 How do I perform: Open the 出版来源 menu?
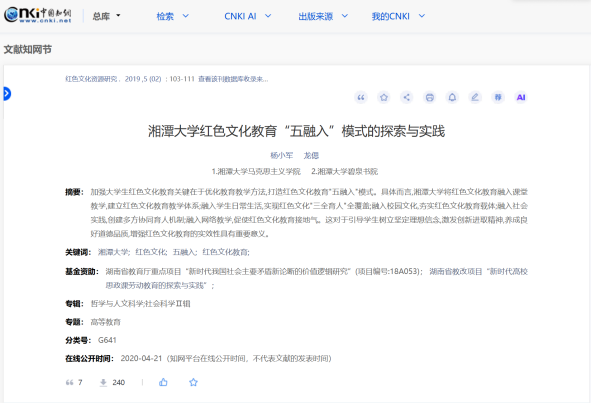(323, 16)
